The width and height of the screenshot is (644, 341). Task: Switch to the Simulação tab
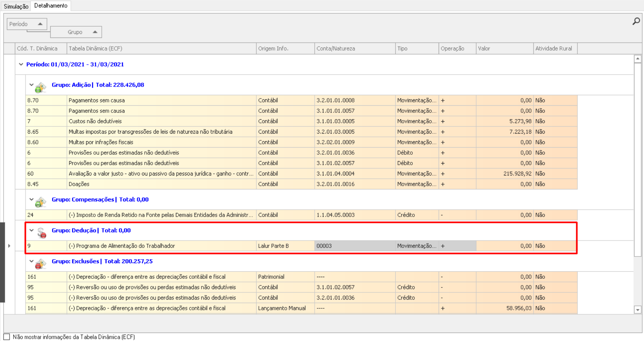click(x=16, y=6)
